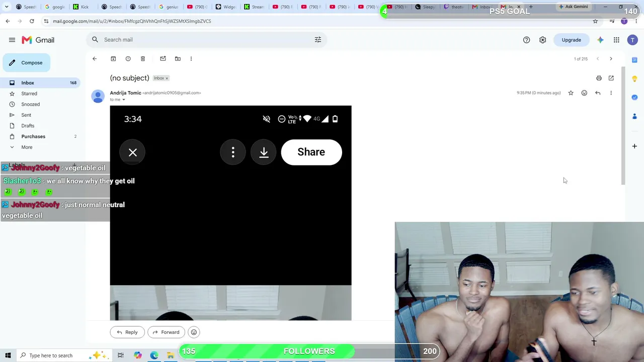Reply using the arrow icon in header
This screenshot has width=644, height=362.
click(598, 93)
